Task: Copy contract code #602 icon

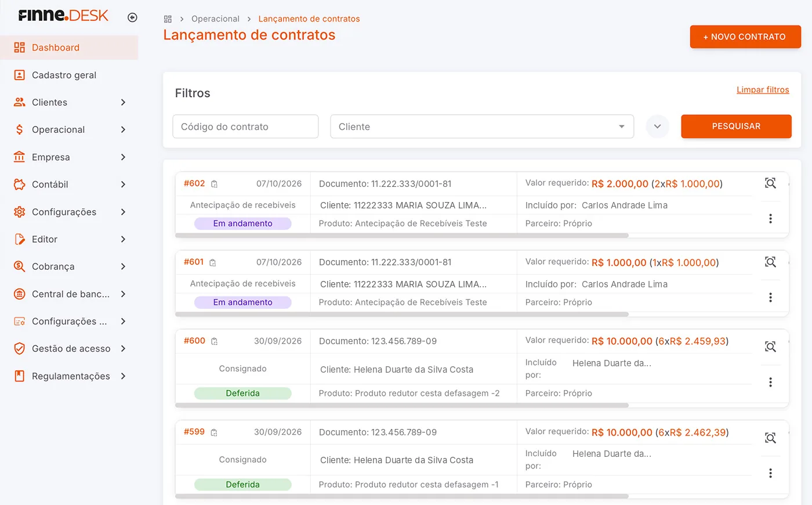Action: (214, 184)
